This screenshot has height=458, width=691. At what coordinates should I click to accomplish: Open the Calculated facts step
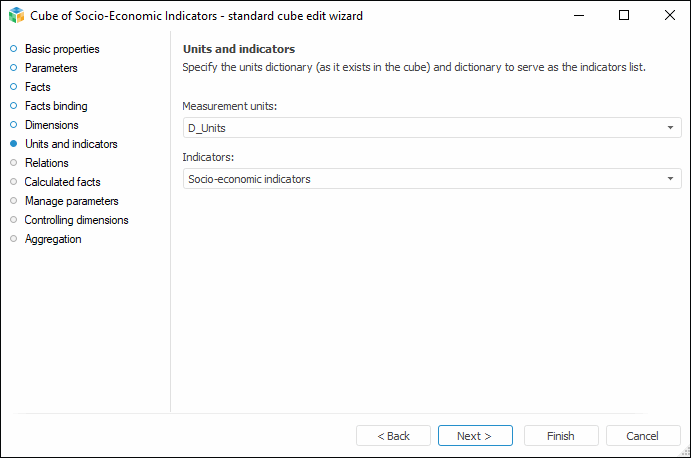click(62, 182)
